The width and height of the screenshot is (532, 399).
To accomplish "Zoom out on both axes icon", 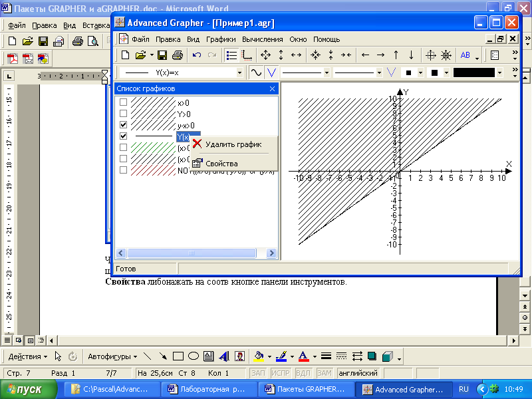I will click(315, 55).
